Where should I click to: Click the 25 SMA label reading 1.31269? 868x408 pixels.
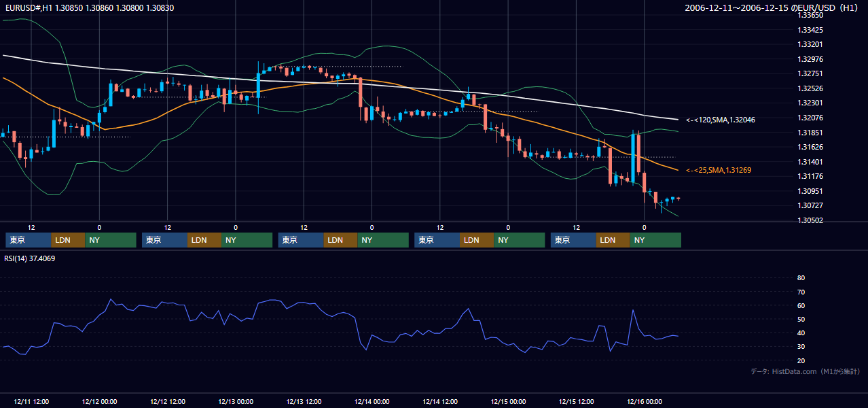[x=719, y=170]
